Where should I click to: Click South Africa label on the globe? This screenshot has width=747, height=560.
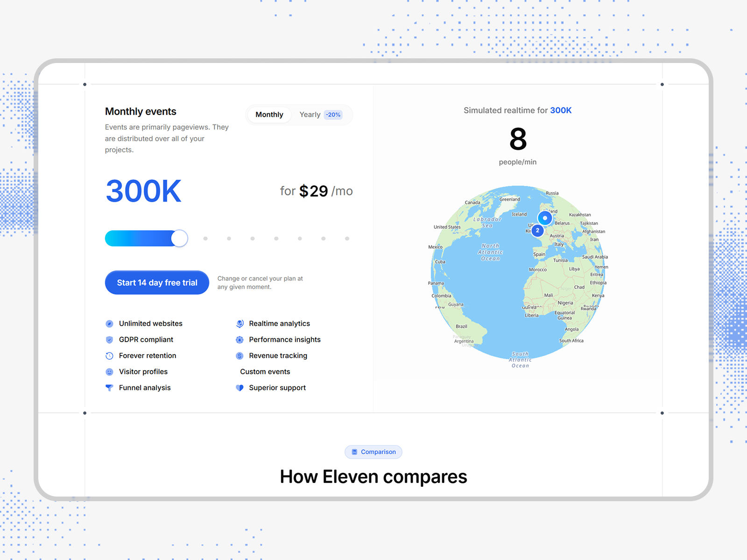point(571,341)
